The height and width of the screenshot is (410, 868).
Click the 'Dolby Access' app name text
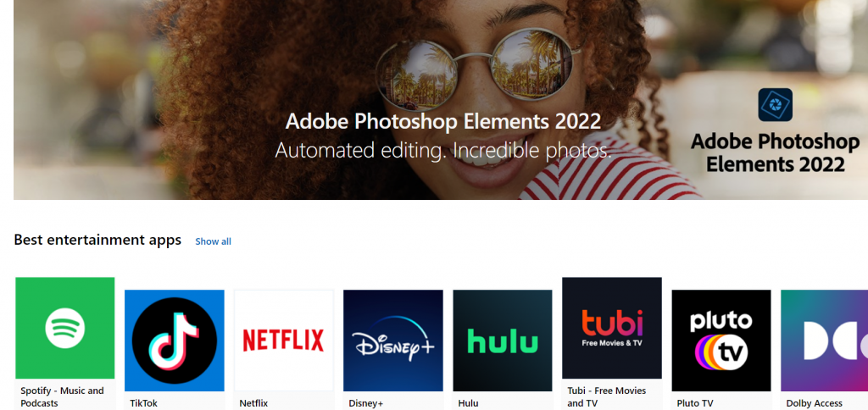pos(815,403)
